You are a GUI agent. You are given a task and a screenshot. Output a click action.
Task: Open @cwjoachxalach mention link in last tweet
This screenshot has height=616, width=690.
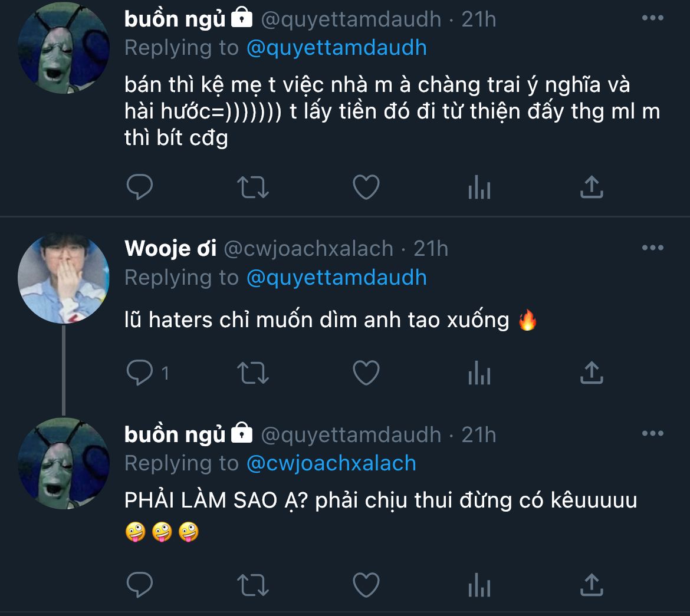tap(331, 463)
